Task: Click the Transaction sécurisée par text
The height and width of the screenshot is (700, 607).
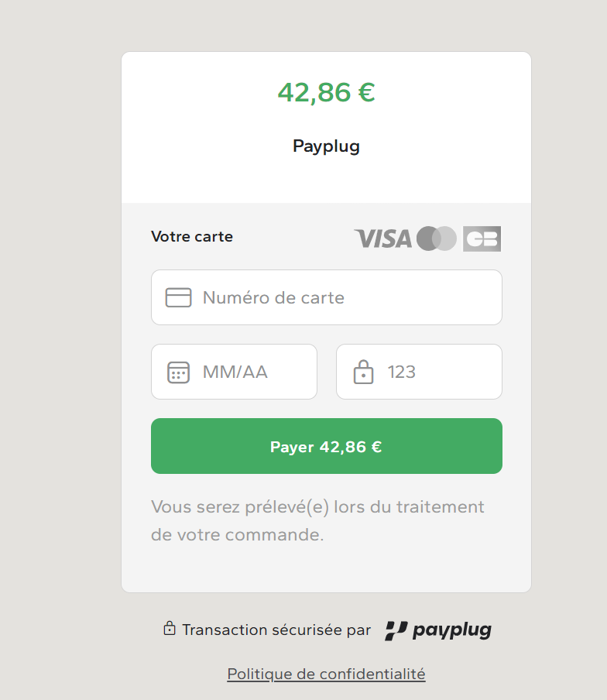Action: tap(276, 630)
